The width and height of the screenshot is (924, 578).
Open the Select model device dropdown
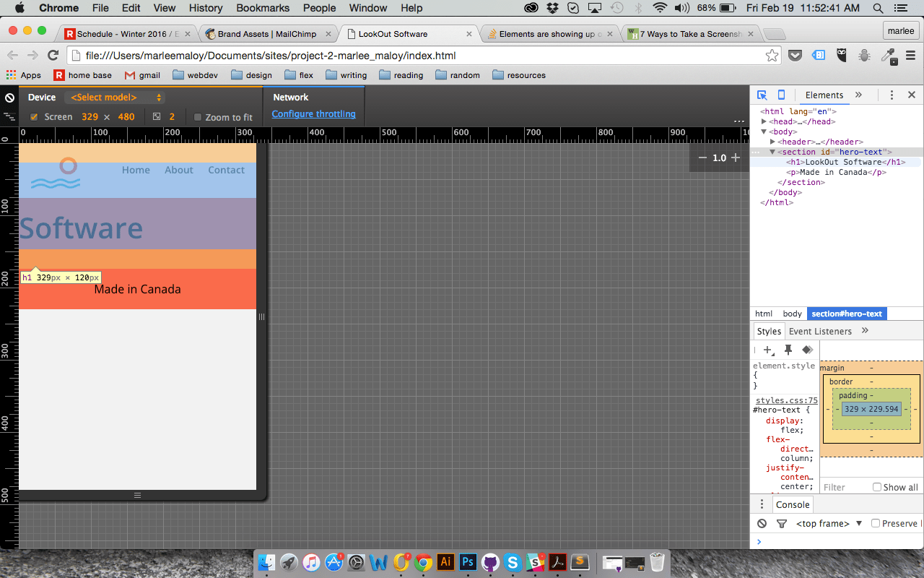(x=115, y=98)
